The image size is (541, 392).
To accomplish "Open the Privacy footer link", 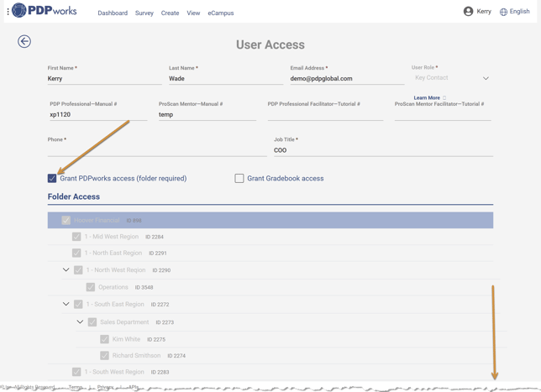I will pos(106,387).
